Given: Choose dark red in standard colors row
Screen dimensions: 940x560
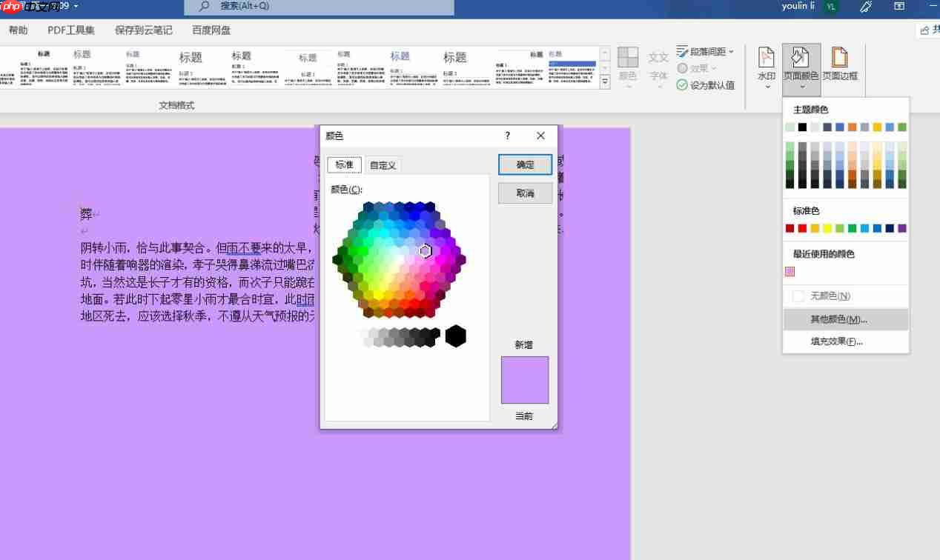Looking at the screenshot, I should point(790,229).
